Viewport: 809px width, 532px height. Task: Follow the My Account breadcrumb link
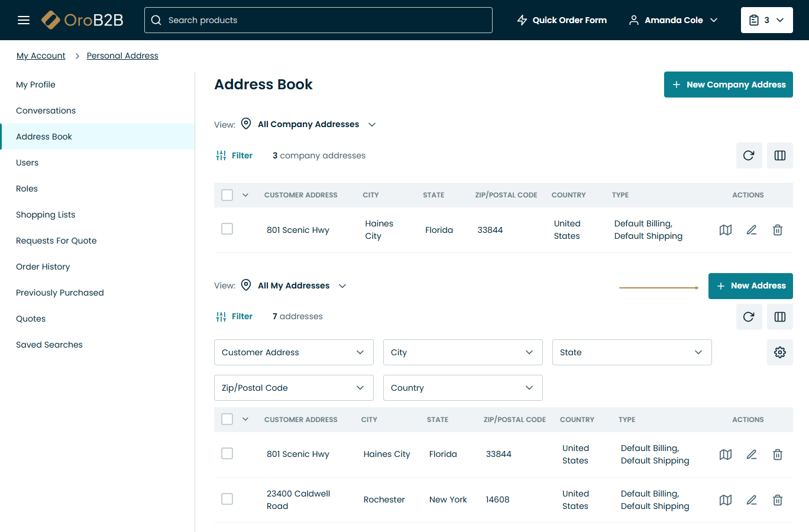click(41, 56)
